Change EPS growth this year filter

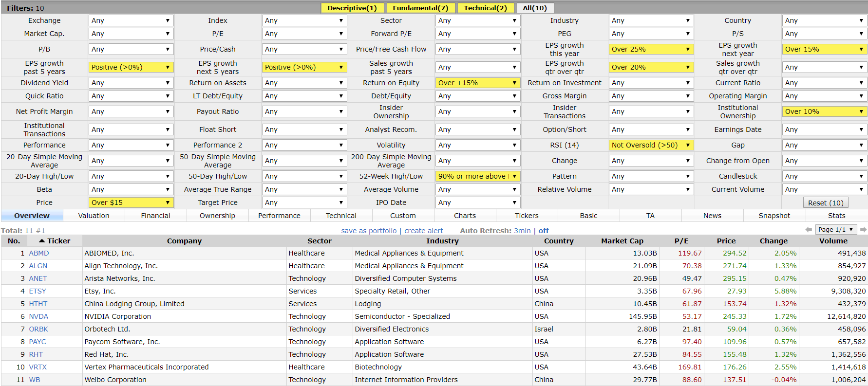coord(651,49)
